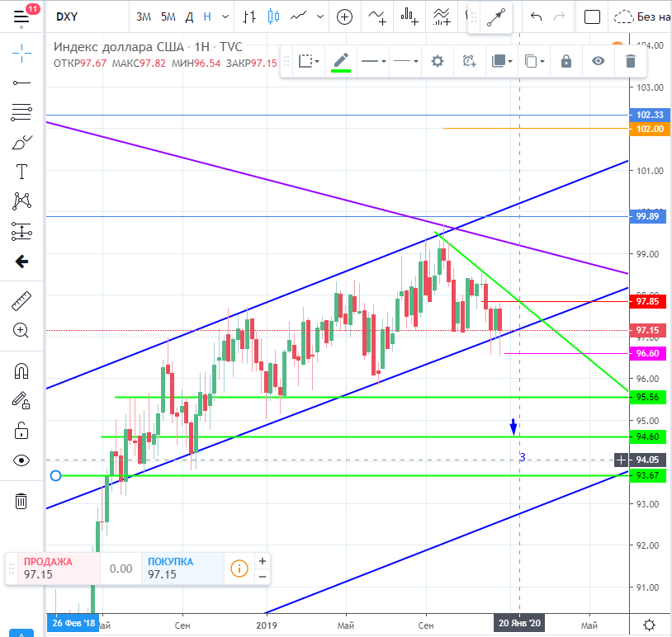Change line color with green pencil swatch
Image resolution: width=672 pixels, height=637 pixels.
coord(341,62)
